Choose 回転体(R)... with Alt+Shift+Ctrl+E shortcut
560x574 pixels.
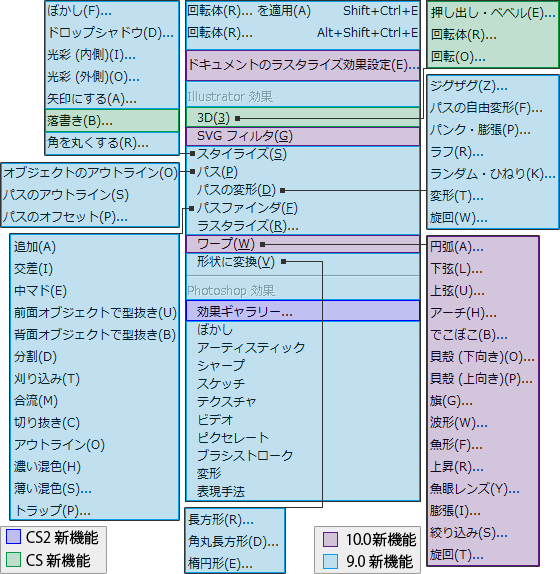(303, 33)
